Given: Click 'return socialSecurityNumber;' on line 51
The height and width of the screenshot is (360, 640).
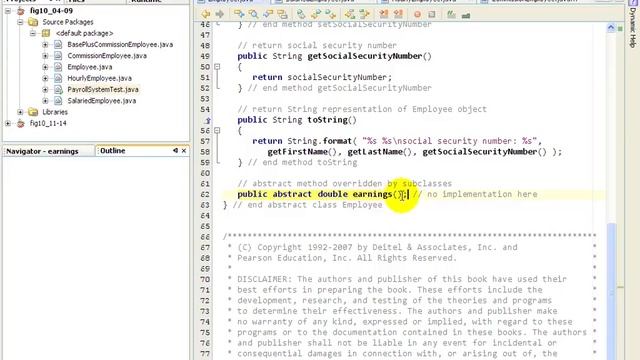Looking at the screenshot, I should click(322, 77).
